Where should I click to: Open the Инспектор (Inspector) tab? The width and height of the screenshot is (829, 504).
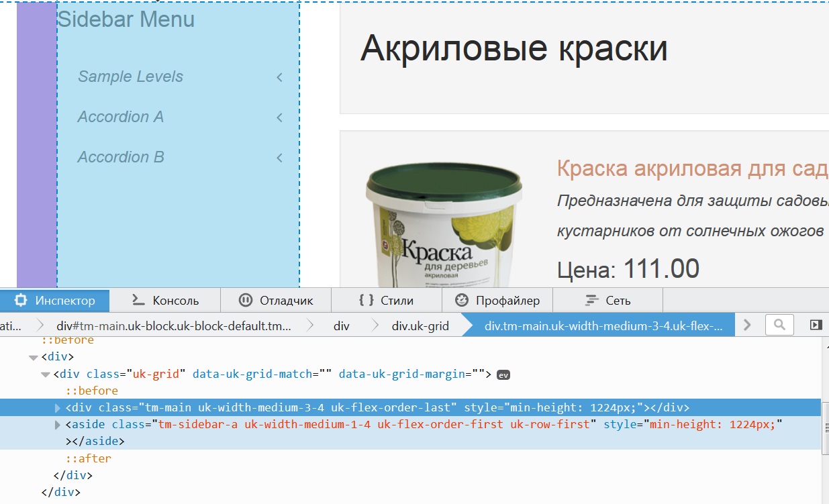55,301
